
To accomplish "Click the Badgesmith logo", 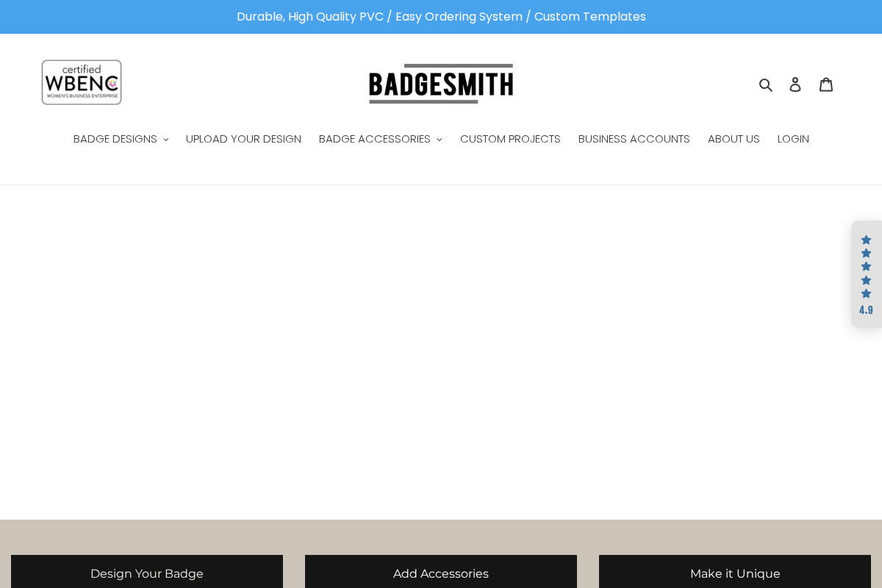I will (x=441, y=84).
